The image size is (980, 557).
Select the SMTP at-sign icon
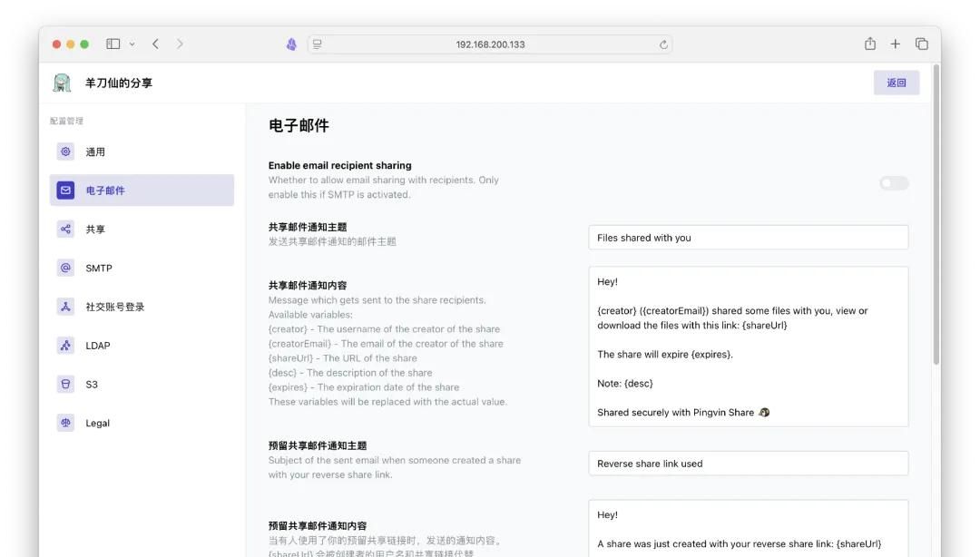[x=64, y=268]
